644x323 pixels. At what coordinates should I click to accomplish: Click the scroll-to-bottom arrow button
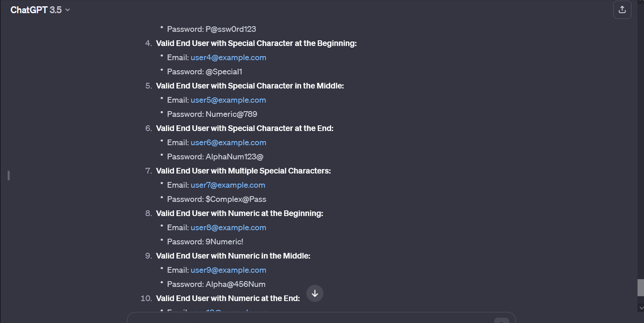click(x=315, y=294)
